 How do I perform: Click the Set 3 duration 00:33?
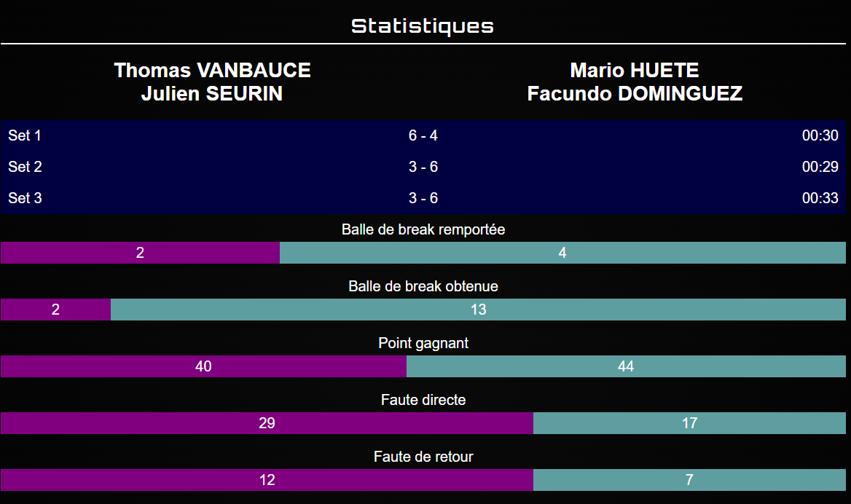pos(820,198)
